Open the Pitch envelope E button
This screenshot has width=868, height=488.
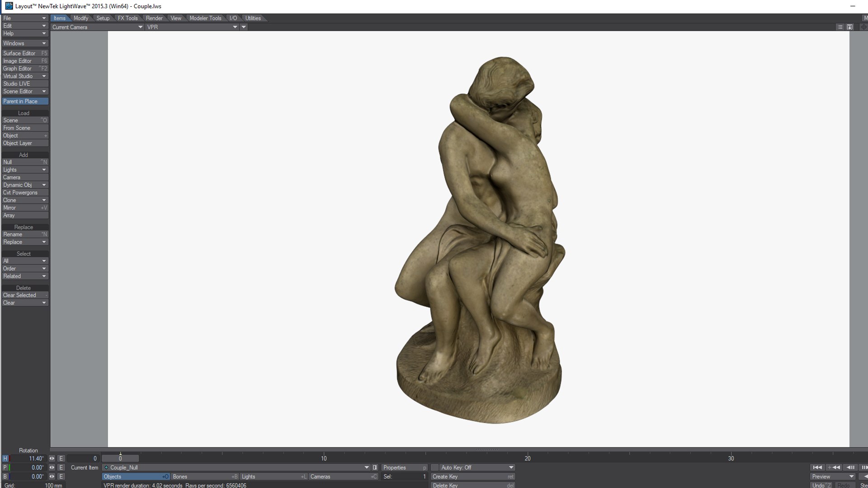coord(61,467)
